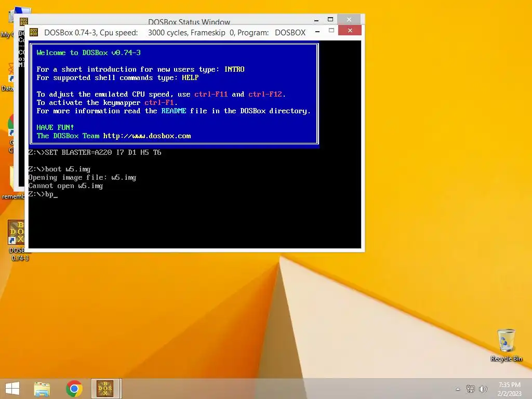Maximize the DOSBox Status Window
Image resolution: width=532 pixels, height=399 pixels.
(x=330, y=20)
